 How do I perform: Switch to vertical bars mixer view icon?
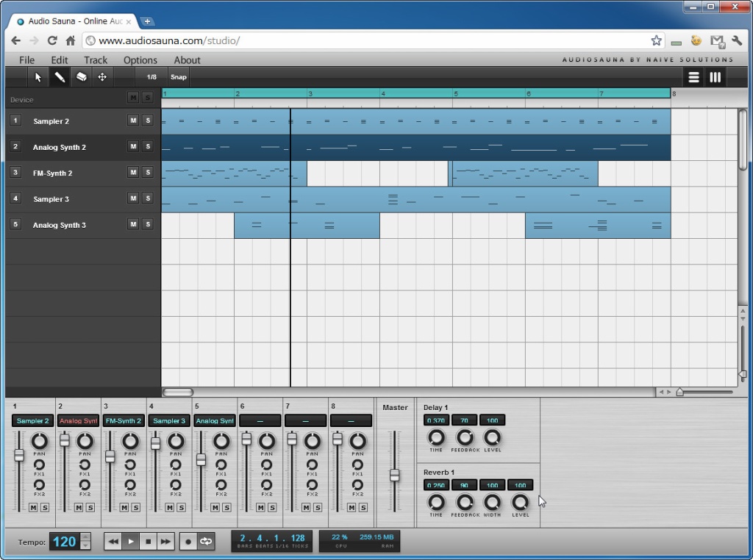tap(715, 77)
